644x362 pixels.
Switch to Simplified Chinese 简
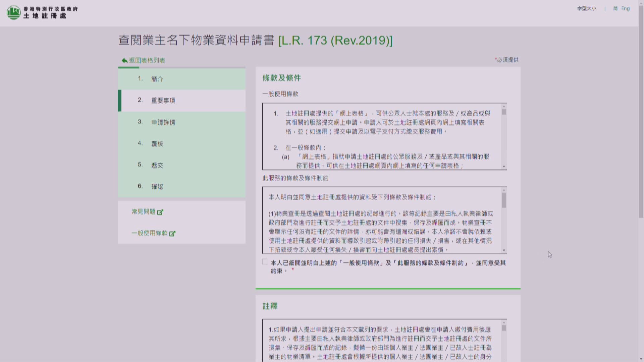pyautogui.click(x=615, y=8)
